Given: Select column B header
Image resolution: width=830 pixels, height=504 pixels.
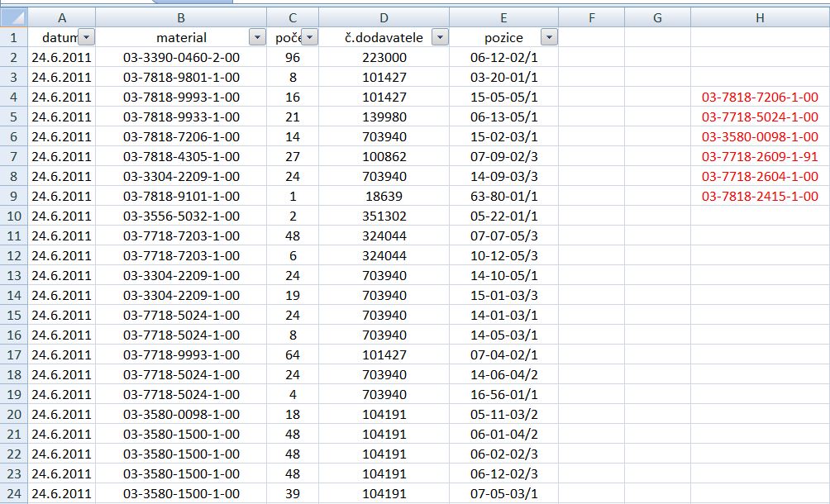Looking at the screenshot, I should point(181,17).
